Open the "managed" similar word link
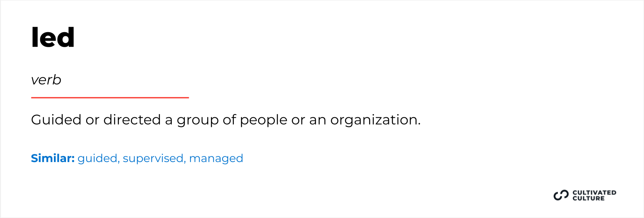This screenshot has width=644, height=218. coord(216,158)
